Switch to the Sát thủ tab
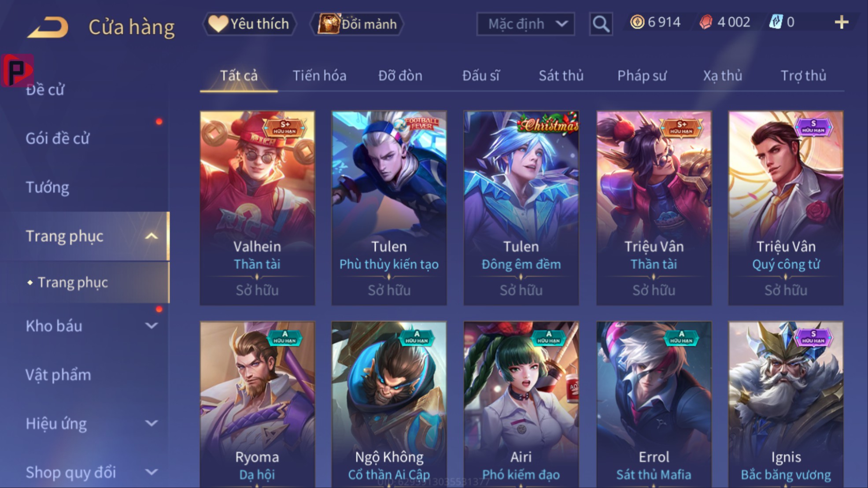This screenshot has width=868, height=488. click(x=561, y=76)
